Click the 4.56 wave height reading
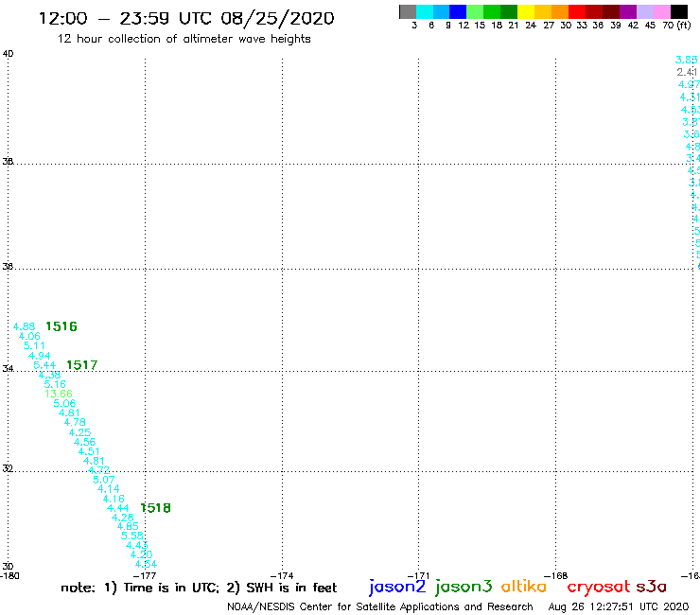This screenshot has width=700, height=615. tap(84, 442)
